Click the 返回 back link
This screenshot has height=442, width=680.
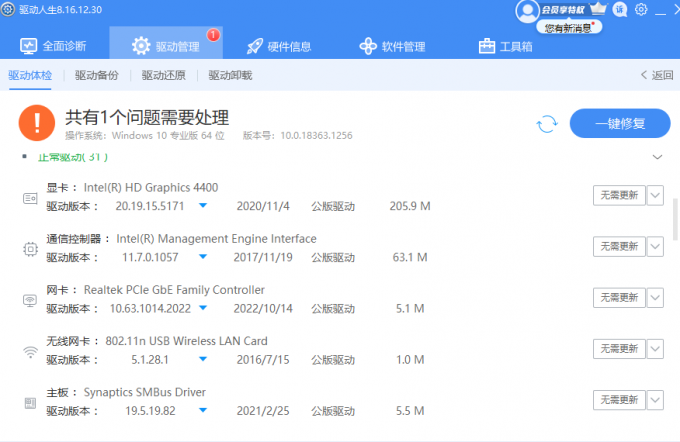(657, 75)
